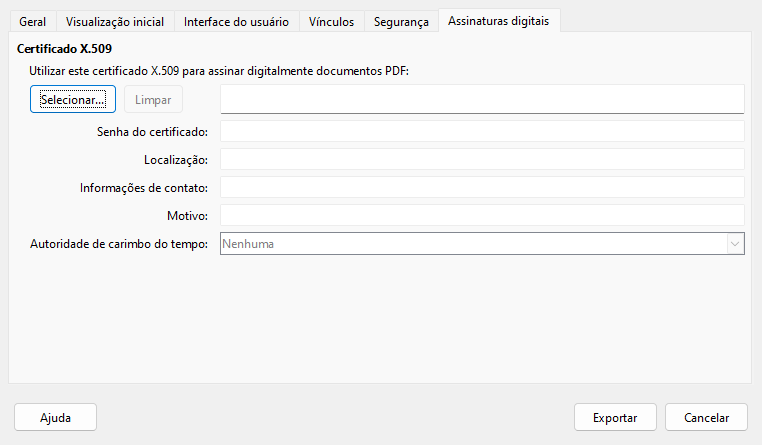Select the Vínculos tab

click(x=331, y=21)
